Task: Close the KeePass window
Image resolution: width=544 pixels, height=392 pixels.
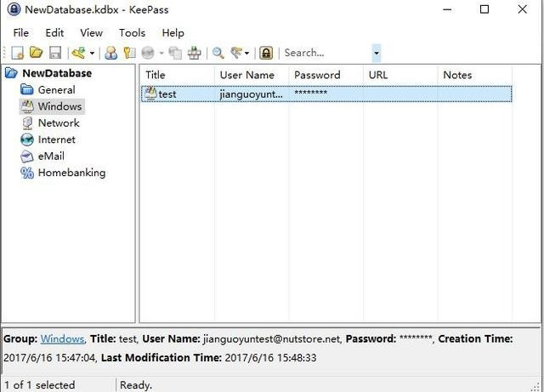Action: click(x=522, y=9)
